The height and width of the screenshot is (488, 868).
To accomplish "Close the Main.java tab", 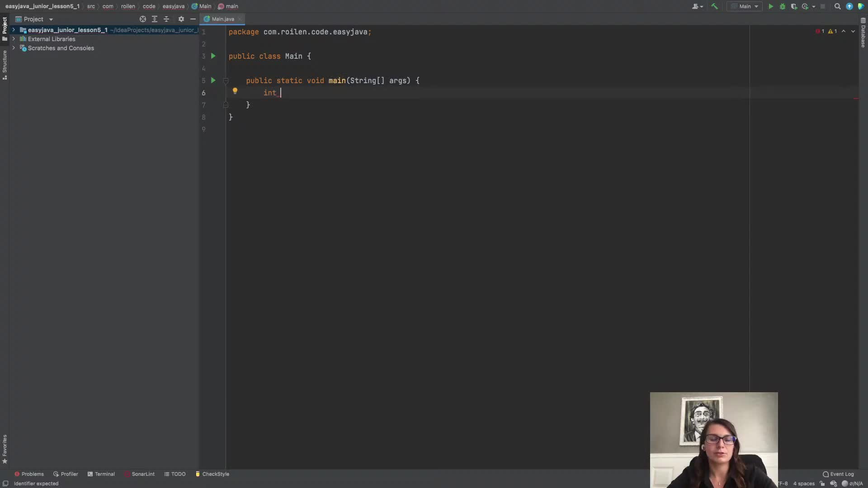I will [x=240, y=19].
